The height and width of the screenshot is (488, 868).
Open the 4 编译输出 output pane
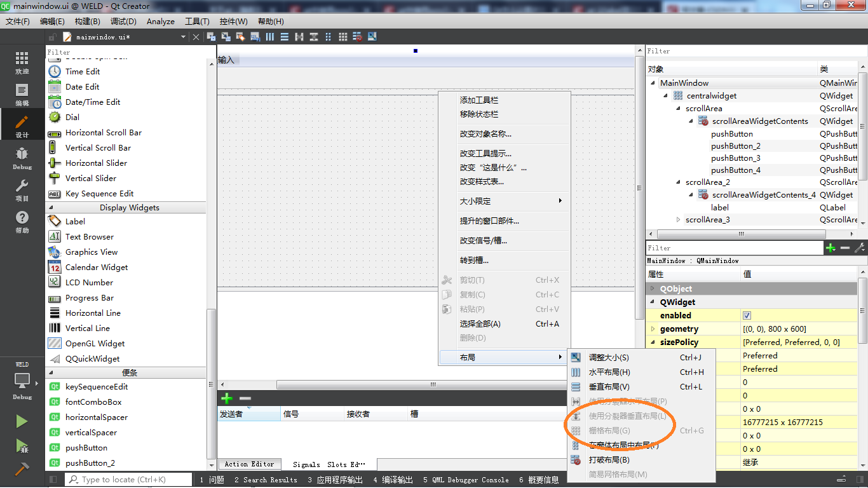(393, 480)
